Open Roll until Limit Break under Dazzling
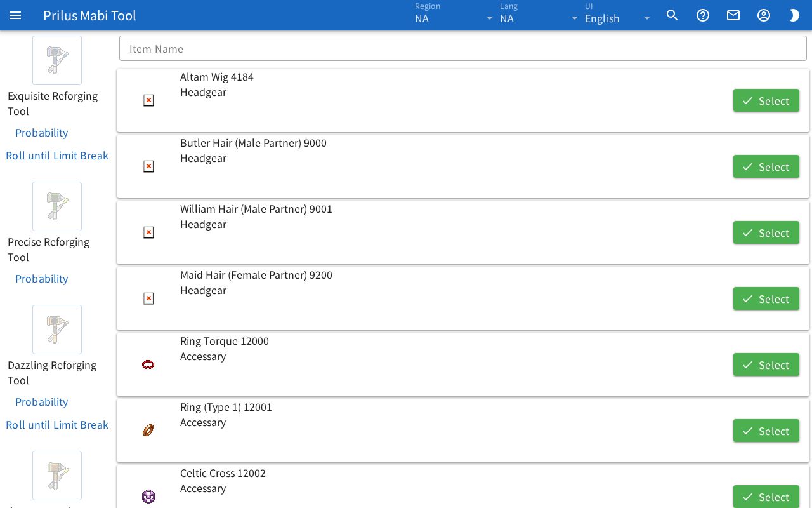This screenshot has width=812, height=508. click(x=57, y=425)
